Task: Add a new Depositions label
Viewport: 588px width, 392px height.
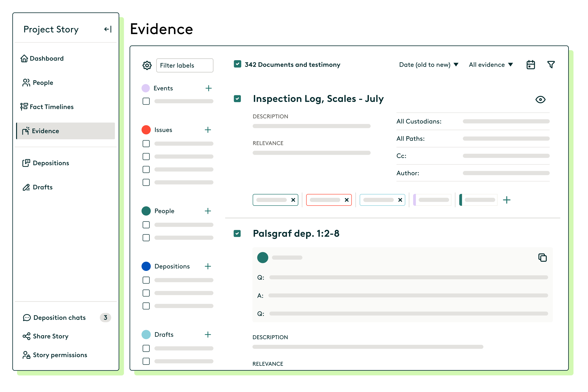Action: pyautogui.click(x=208, y=266)
